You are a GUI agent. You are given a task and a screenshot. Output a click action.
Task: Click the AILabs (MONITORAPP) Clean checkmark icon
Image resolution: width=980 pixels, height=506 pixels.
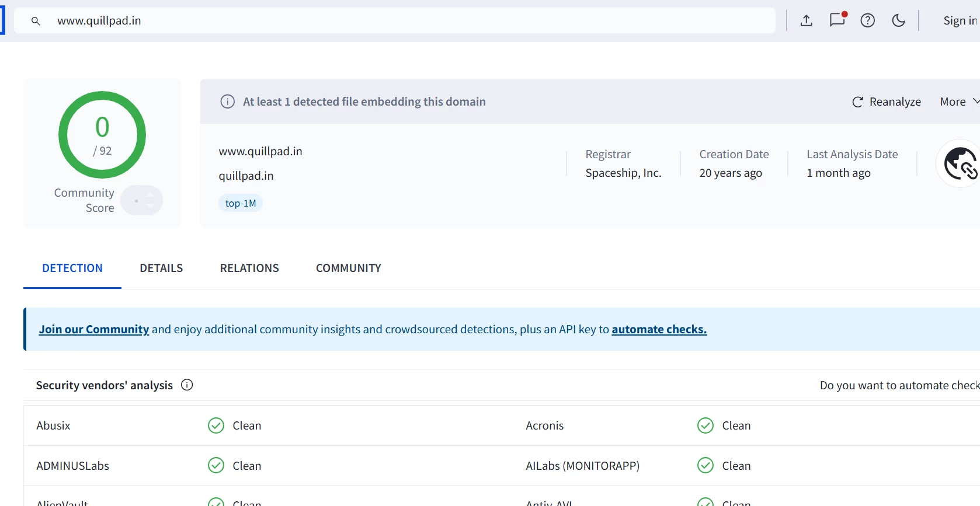pyautogui.click(x=706, y=465)
